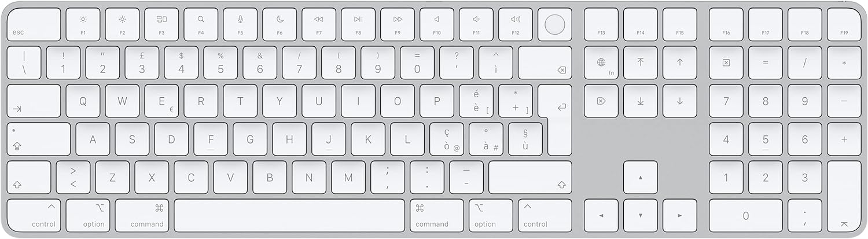868x239 pixels.
Task: Click the F3 Mission Control key
Action: pos(161,24)
